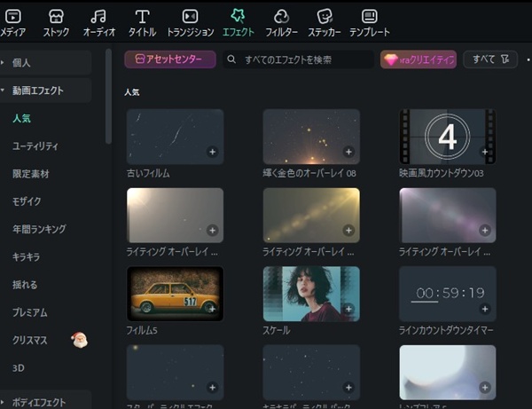Screen dimensions: 532x409
Task: Select the ユーティリティ category in sidebar
Action: [x=35, y=146]
